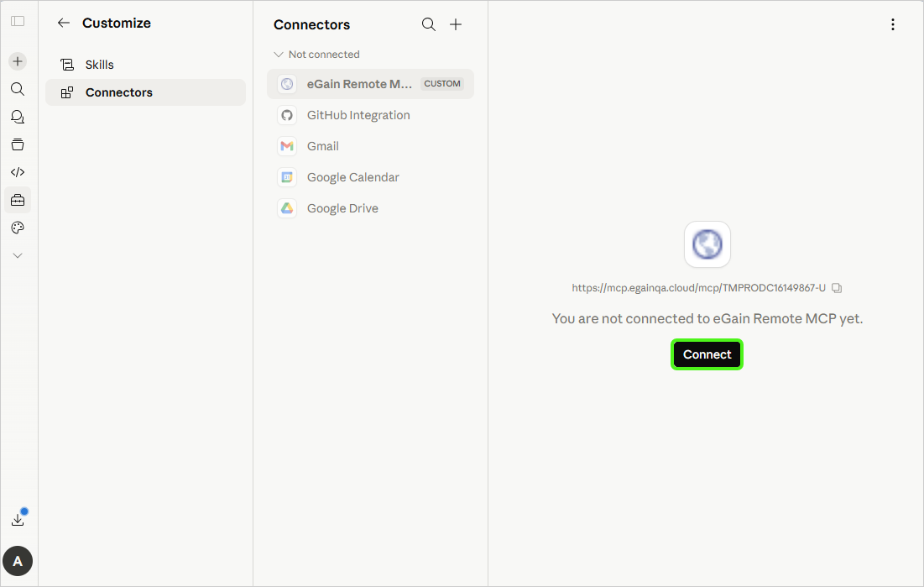Open the Skills section
Viewport: 924px width, 587px height.
[x=145, y=65]
